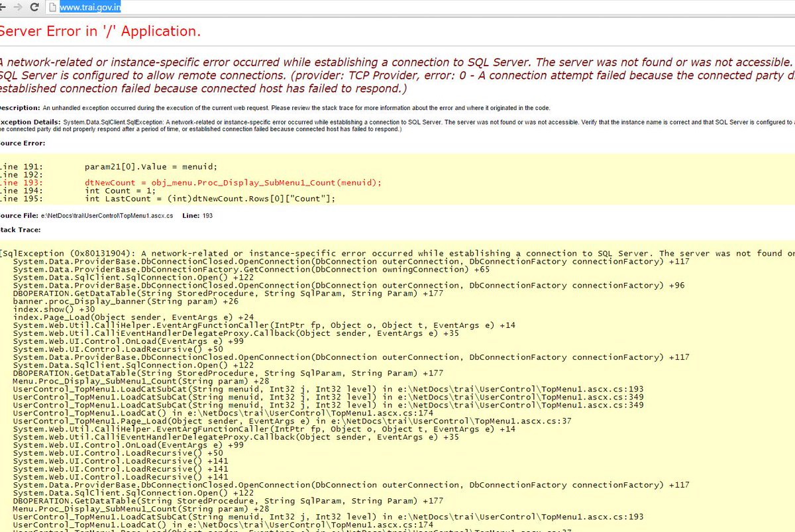Click the browser forward arrow
Screen dimensions: 795x532
[18, 8]
